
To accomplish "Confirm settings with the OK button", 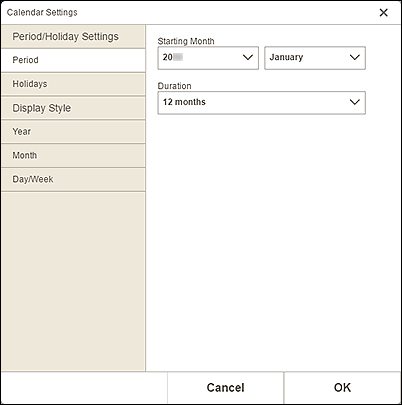I will (342, 388).
